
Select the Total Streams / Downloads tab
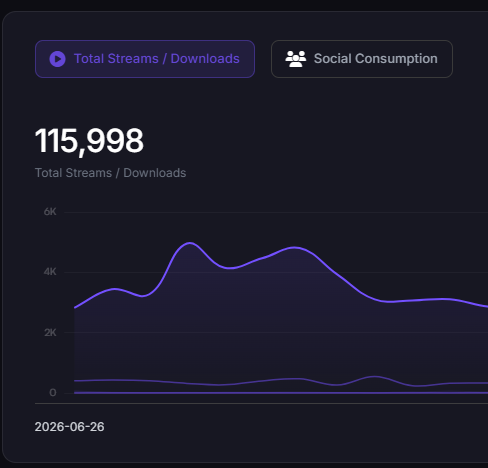[145, 59]
